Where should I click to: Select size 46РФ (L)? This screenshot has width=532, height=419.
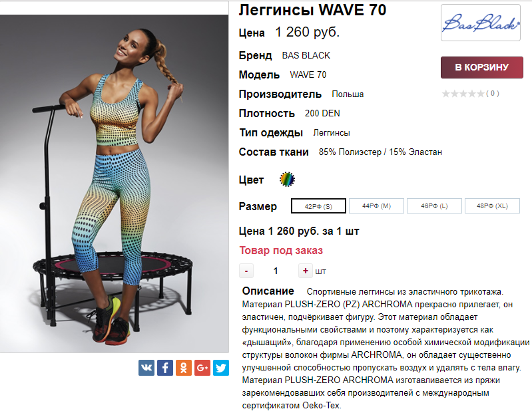[x=434, y=206]
